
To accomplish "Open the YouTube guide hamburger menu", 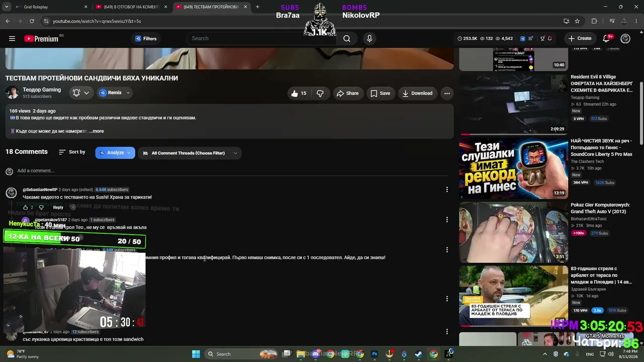I will click(12, 38).
